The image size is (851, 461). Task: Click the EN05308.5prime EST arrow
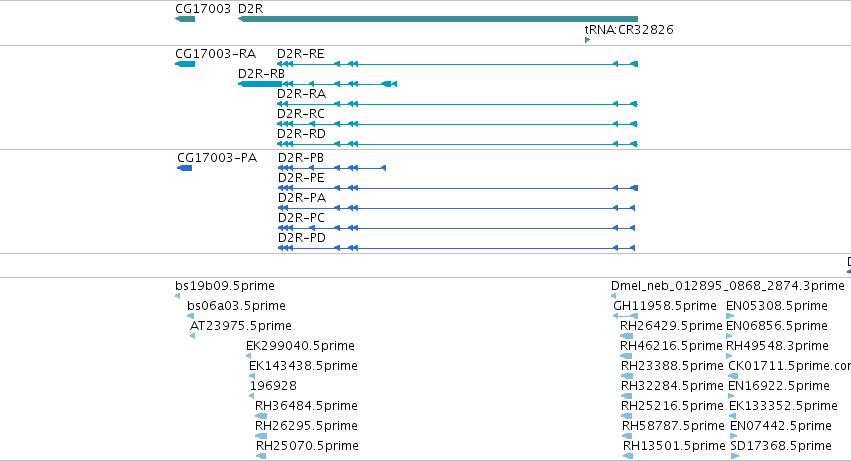[x=730, y=316]
